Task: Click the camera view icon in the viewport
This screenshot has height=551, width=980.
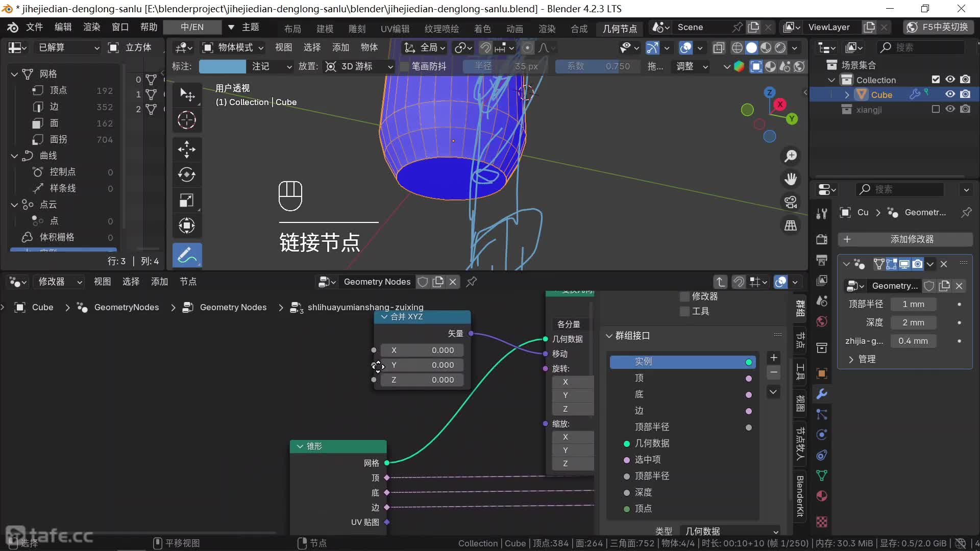Action: pyautogui.click(x=791, y=203)
